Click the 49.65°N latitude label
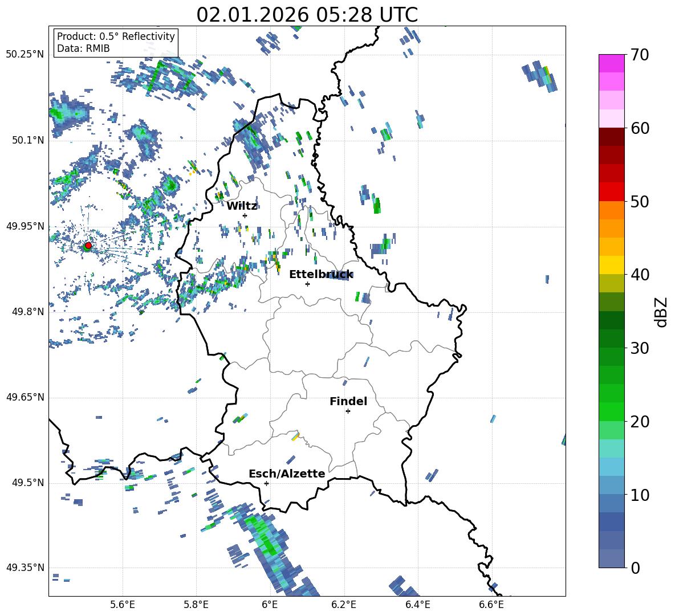 [25, 397]
